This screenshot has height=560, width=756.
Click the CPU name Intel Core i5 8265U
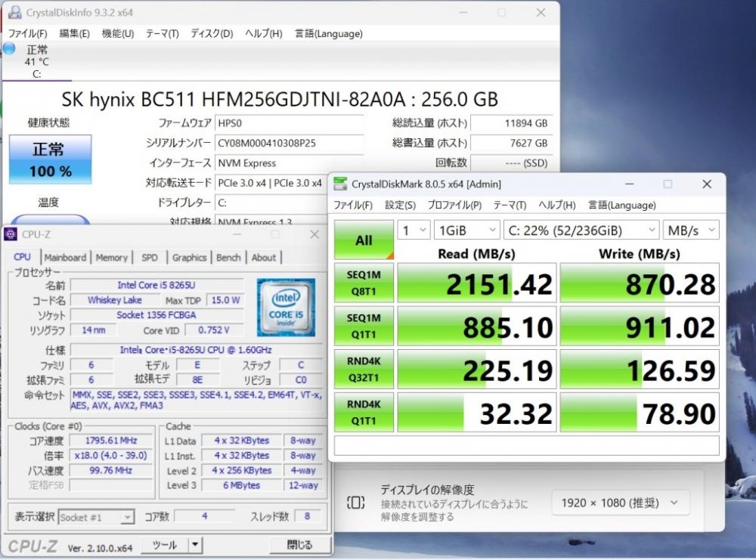tap(156, 286)
